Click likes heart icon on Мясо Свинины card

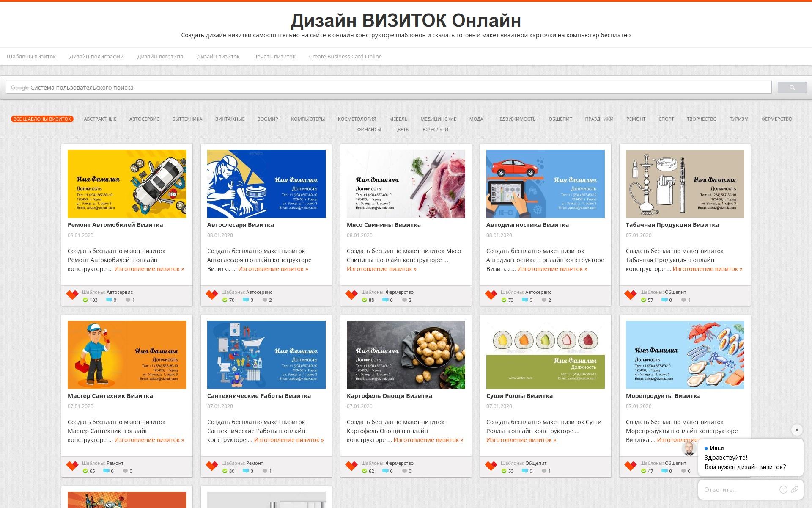pos(404,300)
